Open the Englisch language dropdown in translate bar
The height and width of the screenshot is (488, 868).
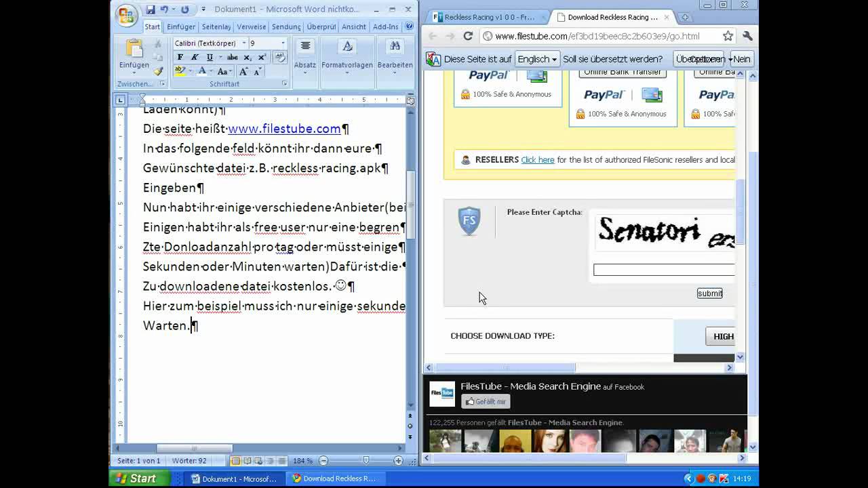[536, 59]
